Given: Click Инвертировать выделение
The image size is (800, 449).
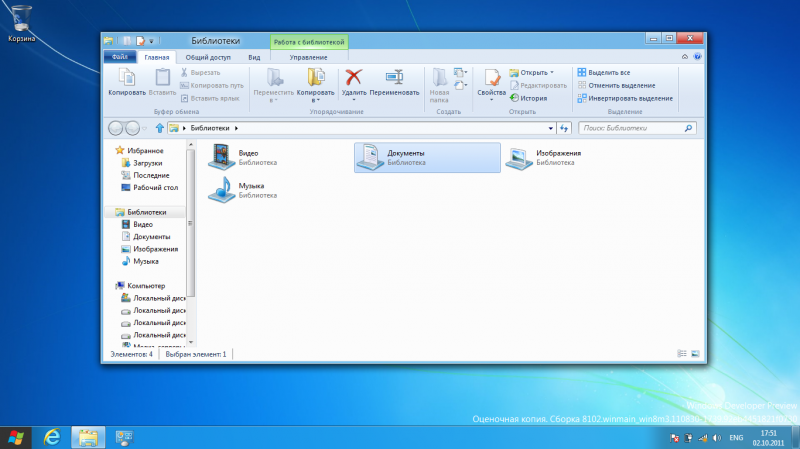Looking at the screenshot, I should tap(629, 99).
